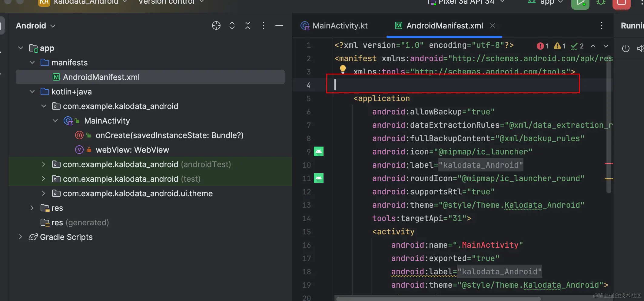The height and width of the screenshot is (301, 644).
Task: Expand the res folder
Action: tap(32, 208)
